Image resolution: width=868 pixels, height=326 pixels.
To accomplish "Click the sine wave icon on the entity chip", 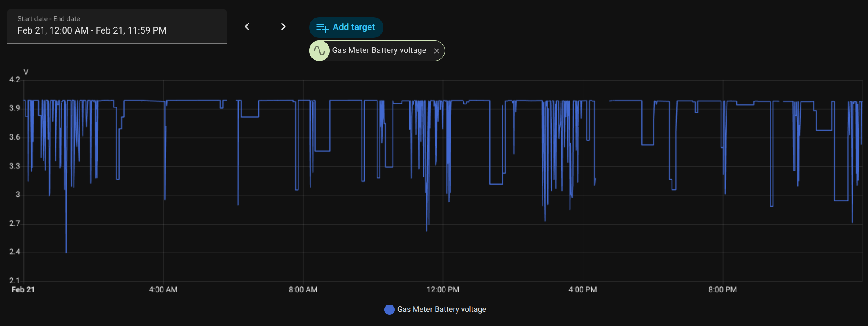I will point(319,51).
